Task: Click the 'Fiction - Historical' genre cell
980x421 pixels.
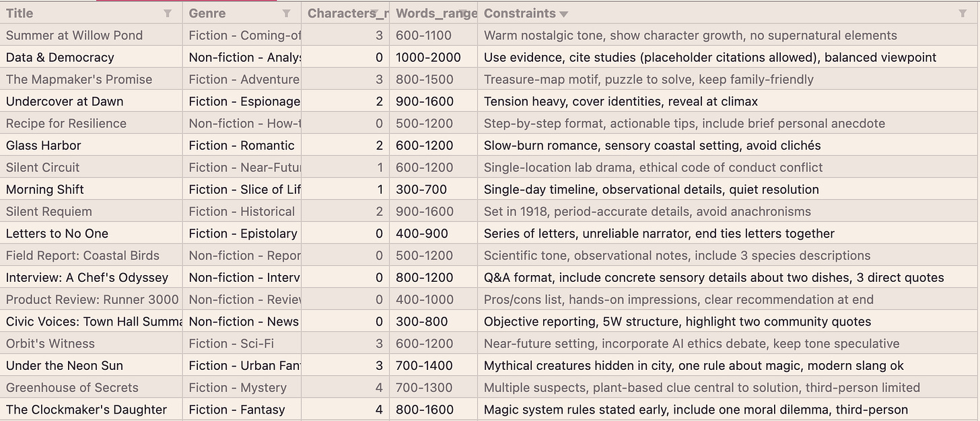Action: [x=242, y=211]
